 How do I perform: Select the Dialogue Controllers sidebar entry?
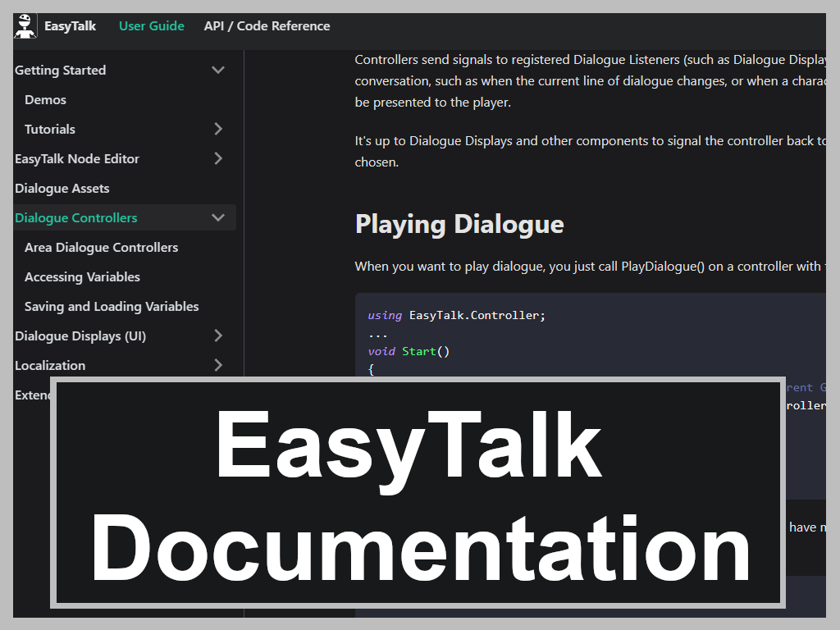pyautogui.click(x=76, y=218)
